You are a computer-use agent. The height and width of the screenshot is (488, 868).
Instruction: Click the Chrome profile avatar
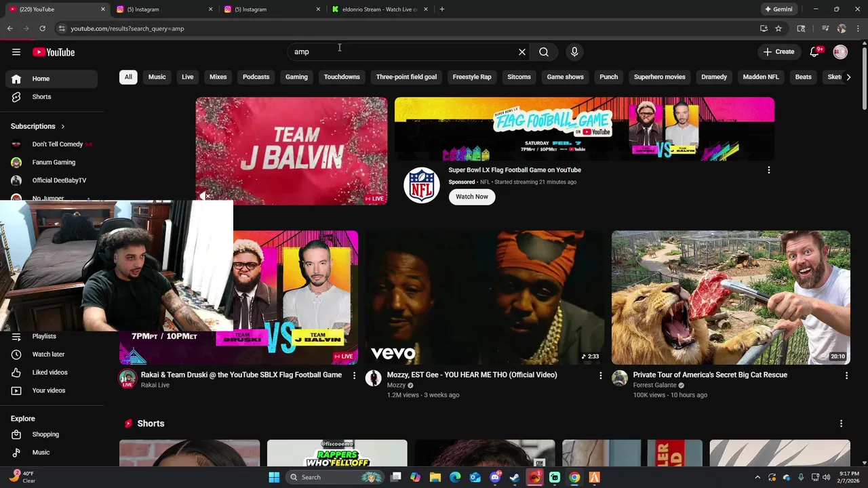point(842,28)
